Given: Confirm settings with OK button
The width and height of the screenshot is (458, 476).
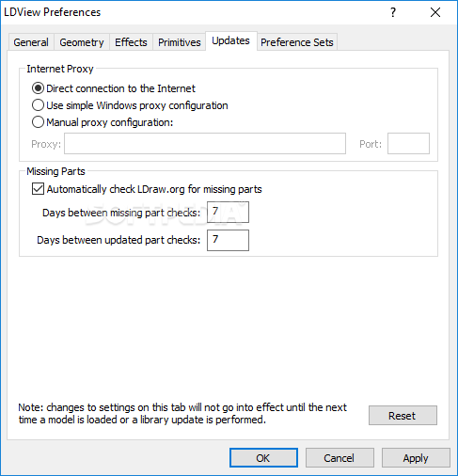Looking at the screenshot, I should coord(263,458).
